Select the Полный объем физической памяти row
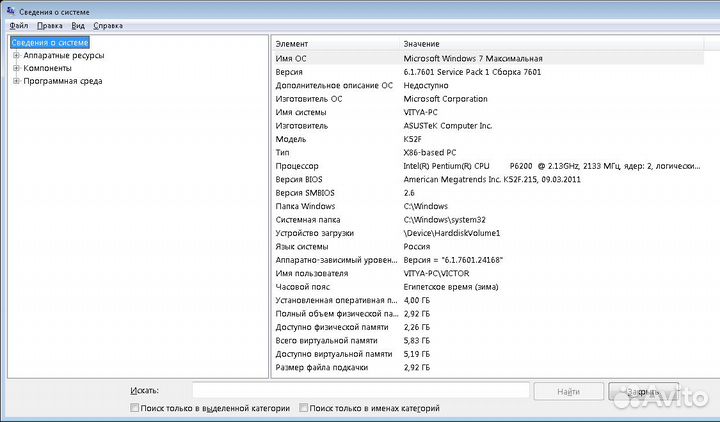 (488, 314)
